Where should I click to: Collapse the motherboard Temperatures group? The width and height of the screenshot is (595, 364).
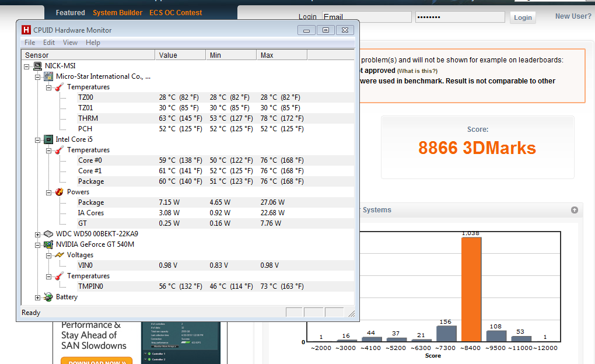(48, 87)
